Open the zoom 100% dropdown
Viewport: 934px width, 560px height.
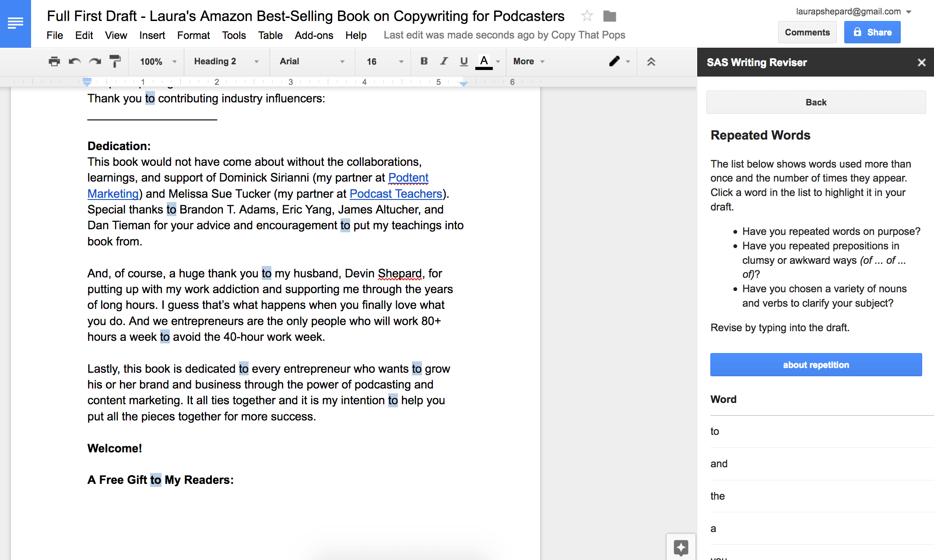[x=158, y=62]
